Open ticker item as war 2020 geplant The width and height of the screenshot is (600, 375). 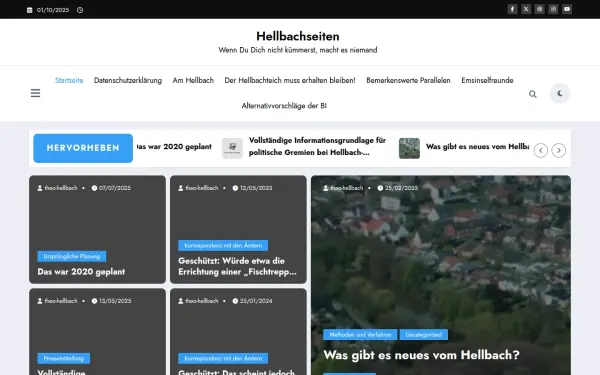[174, 147]
